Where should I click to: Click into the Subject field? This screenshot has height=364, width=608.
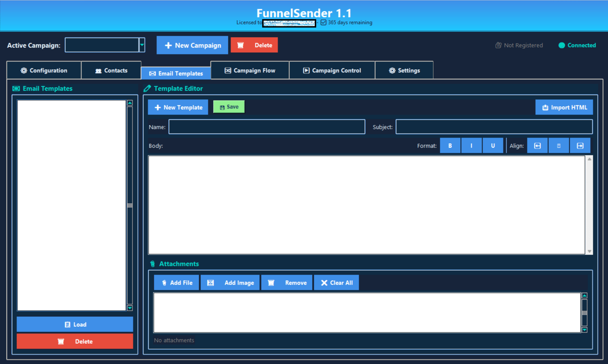click(x=494, y=127)
